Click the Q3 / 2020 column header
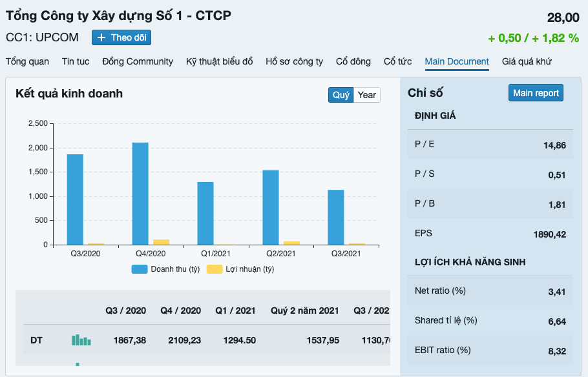588x377 pixels. tap(125, 311)
